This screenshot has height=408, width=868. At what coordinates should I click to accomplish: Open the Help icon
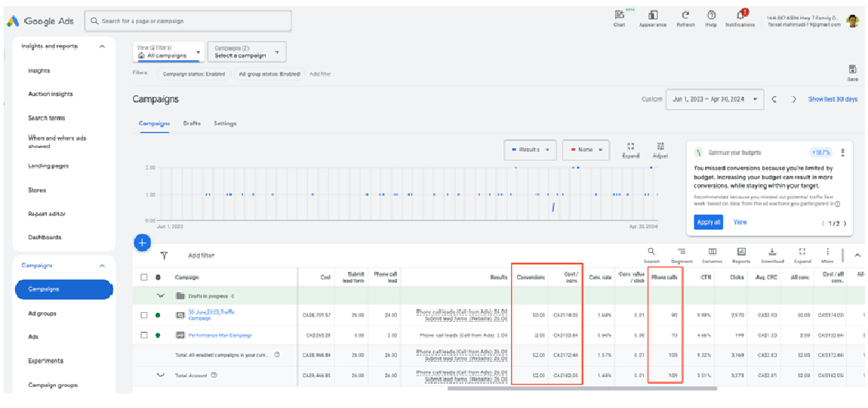pyautogui.click(x=711, y=15)
